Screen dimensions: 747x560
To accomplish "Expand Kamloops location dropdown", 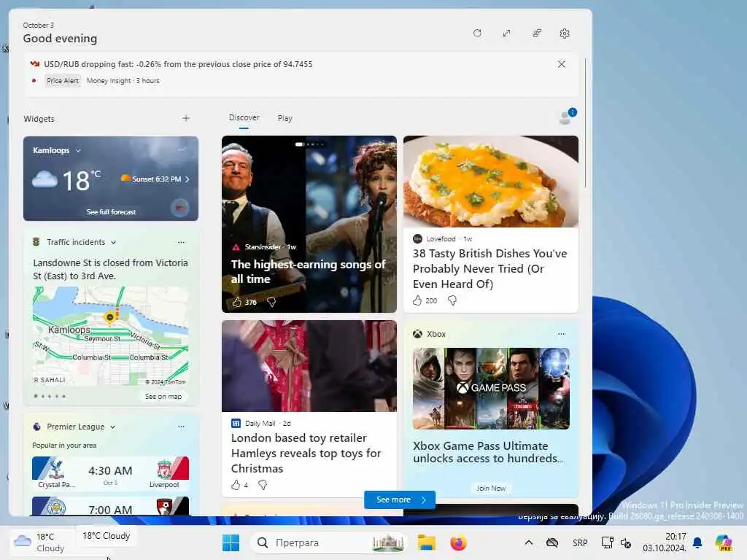I will pos(78,150).
